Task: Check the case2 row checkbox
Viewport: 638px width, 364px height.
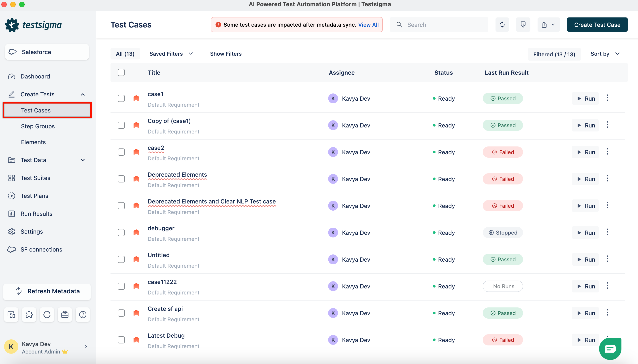Action: pos(121,152)
